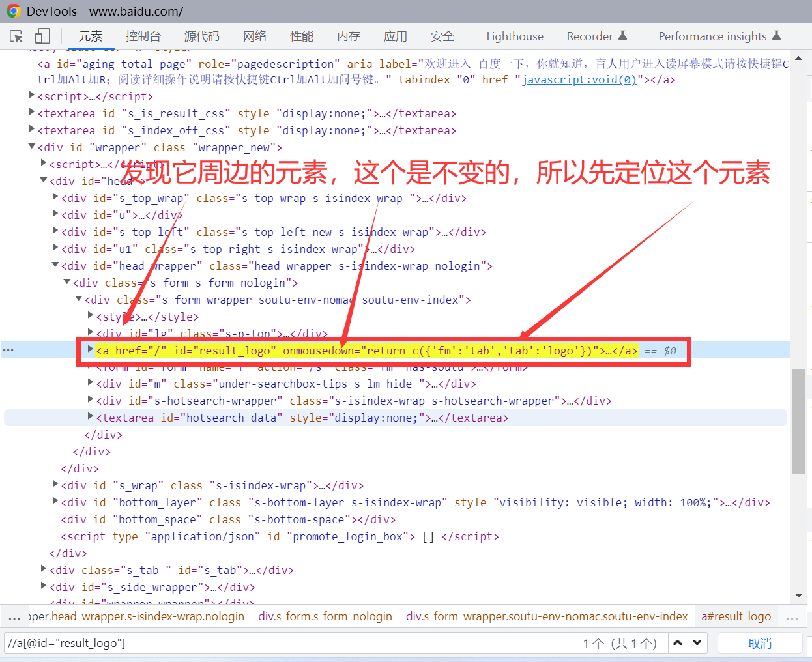The height and width of the screenshot is (662, 812).
Task: Expand the div id="s_tab" node
Action: coord(44,569)
